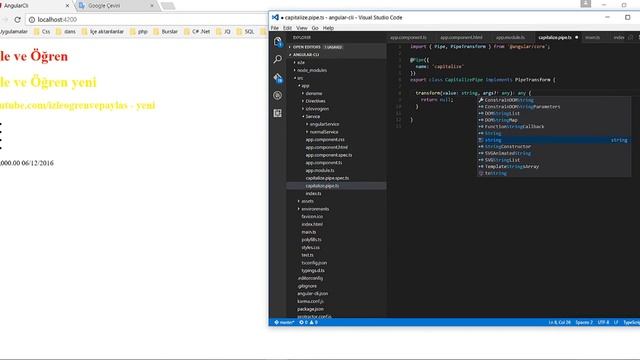Click the split editor icon after the index tab
This screenshot has width=640, height=360.
[630, 38]
